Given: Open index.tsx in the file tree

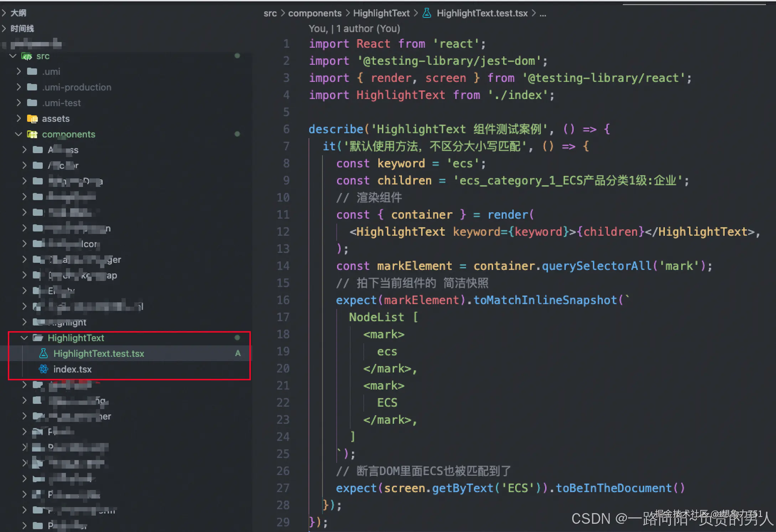Looking at the screenshot, I should coord(72,369).
